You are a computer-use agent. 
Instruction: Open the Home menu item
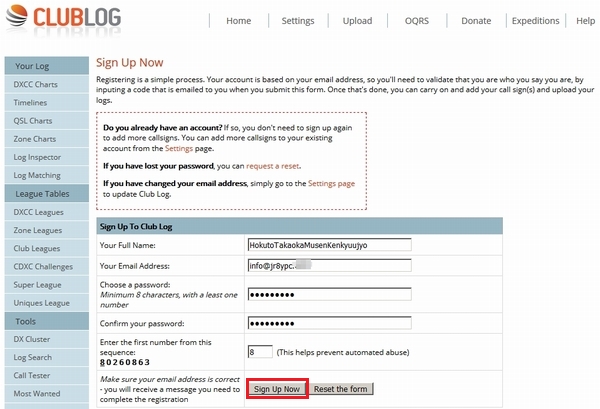[238, 21]
